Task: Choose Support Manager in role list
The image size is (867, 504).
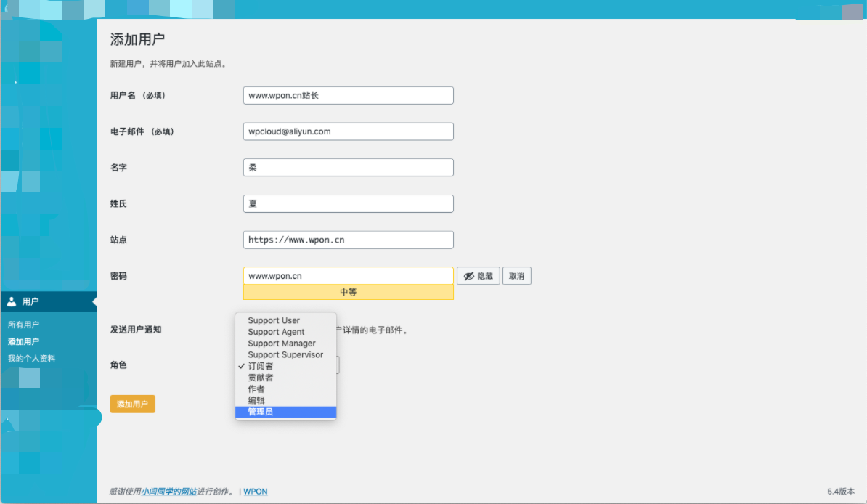Action: pos(285,343)
